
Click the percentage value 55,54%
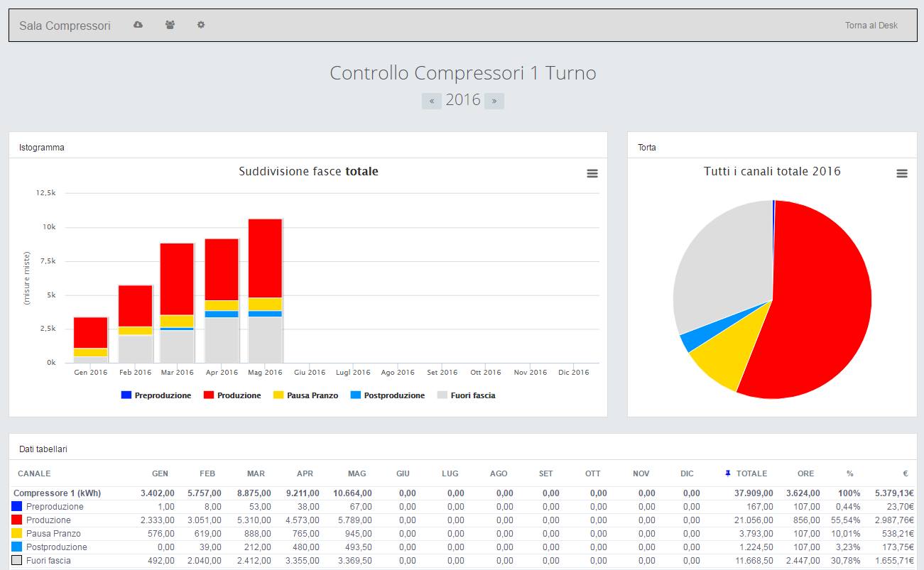click(x=847, y=520)
